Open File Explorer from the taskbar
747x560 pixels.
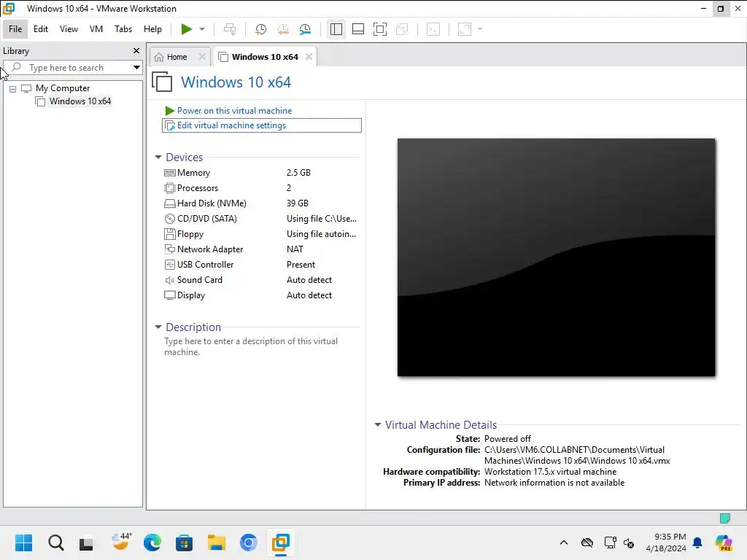[x=216, y=542]
